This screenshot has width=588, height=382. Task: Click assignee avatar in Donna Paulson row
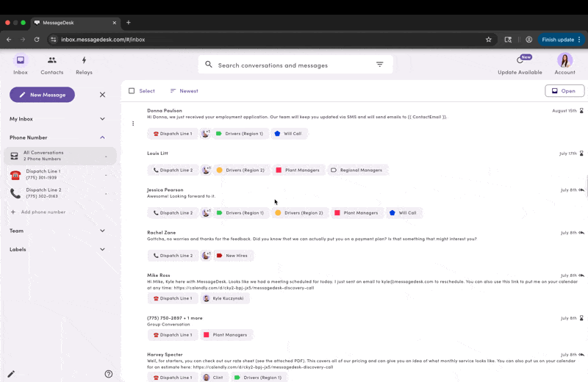point(206,134)
